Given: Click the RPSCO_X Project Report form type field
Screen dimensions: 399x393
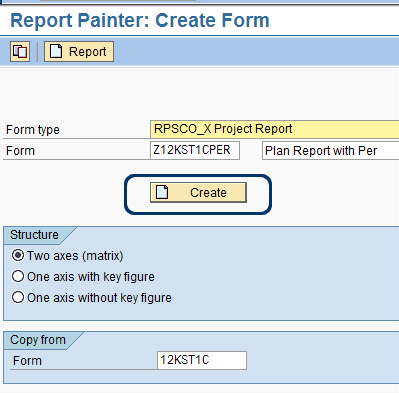Looking at the screenshot, I should [275, 129].
